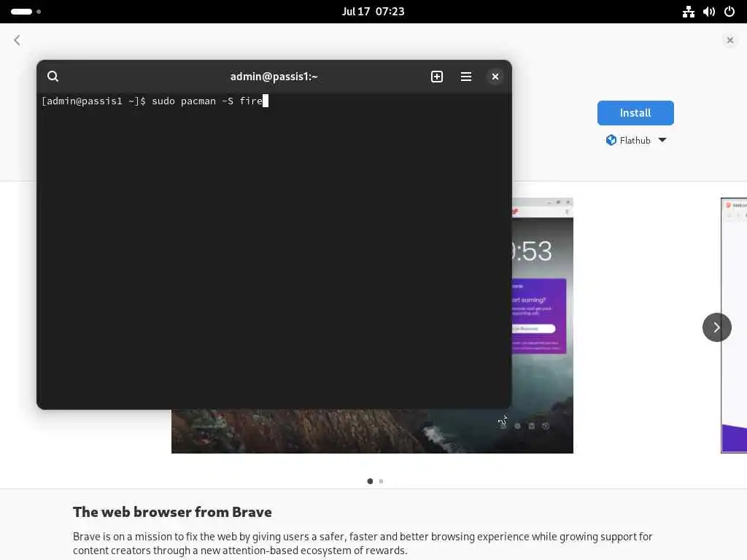Select the second carousel page dot

(x=381, y=481)
